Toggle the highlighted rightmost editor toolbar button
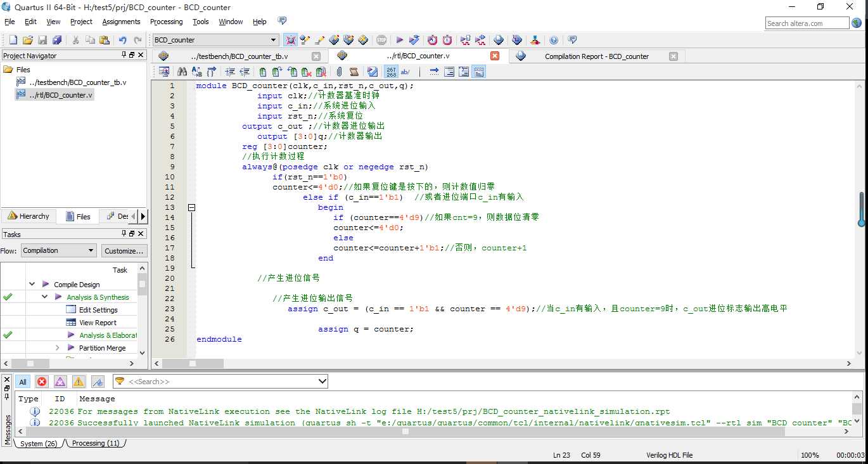 click(478, 72)
